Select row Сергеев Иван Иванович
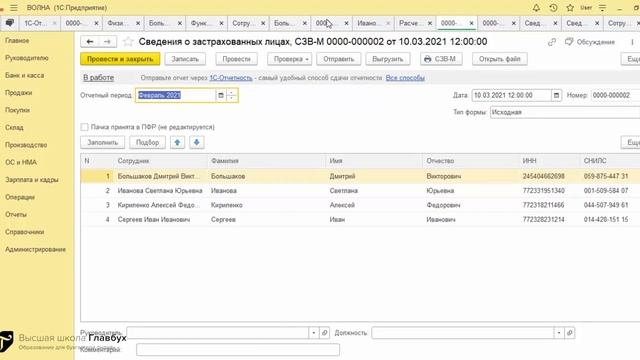This screenshot has height=360, width=640. (x=360, y=220)
